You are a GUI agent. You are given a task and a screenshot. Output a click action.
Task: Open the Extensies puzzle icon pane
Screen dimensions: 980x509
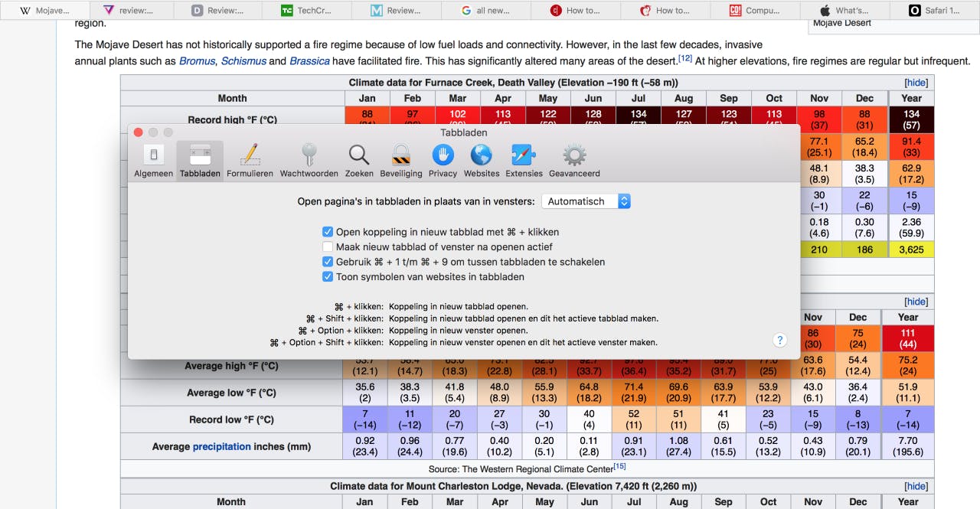coord(524,161)
